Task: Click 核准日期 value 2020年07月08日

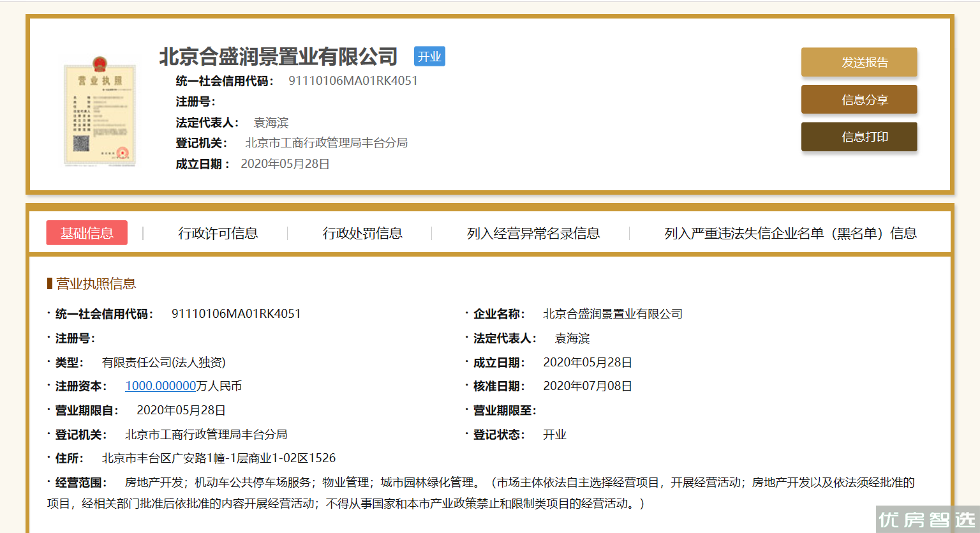Action: point(588,386)
